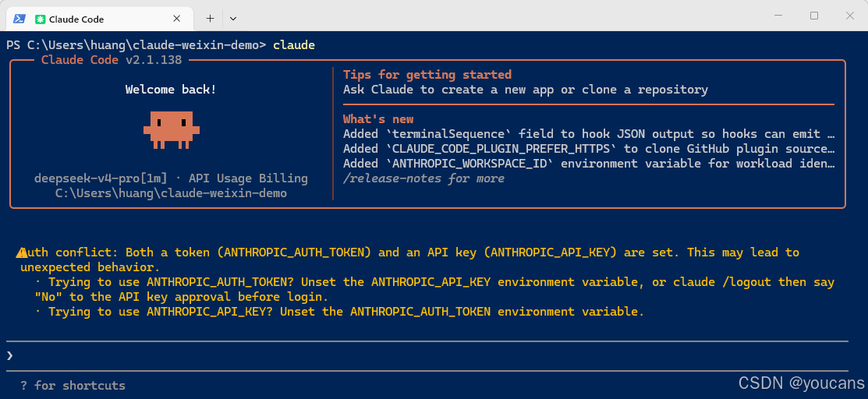
Task: Click the 'Trying to use ANTHROPIC_API_KEY?' line
Action: pos(340,312)
